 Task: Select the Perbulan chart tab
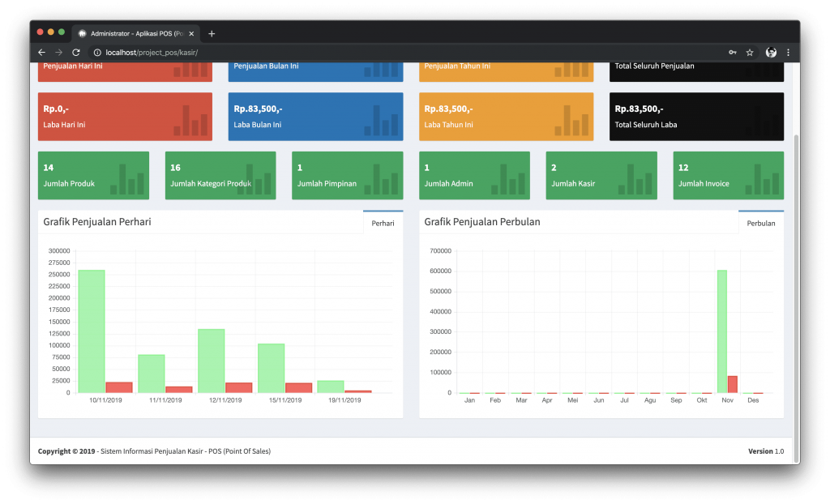coord(760,223)
